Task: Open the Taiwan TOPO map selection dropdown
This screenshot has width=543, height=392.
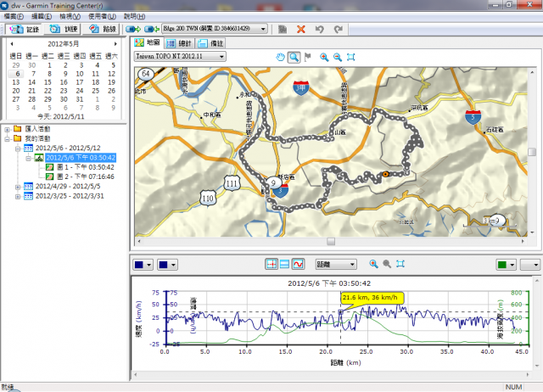Action: point(180,57)
